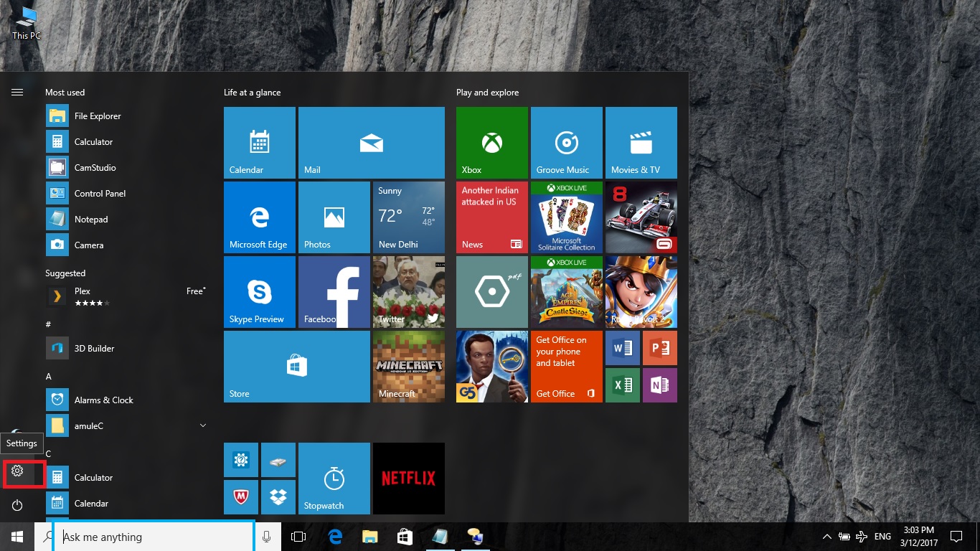980x551 pixels.
Task: Open the Start hamburger menu
Action: (17, 92)
